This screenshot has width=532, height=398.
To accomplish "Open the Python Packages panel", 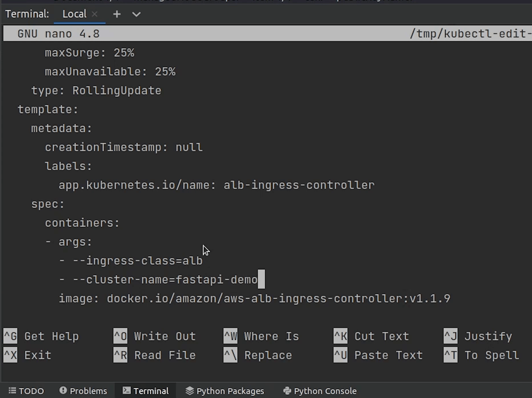I will click(x=225, y=391).
